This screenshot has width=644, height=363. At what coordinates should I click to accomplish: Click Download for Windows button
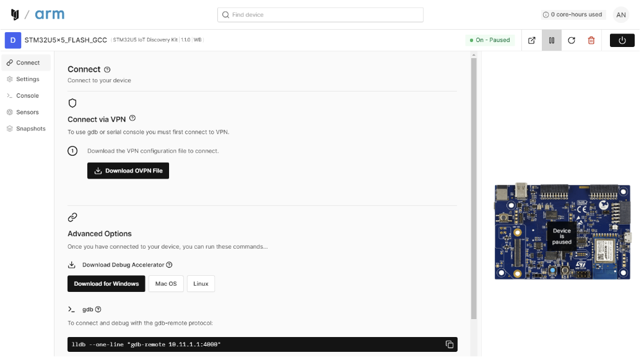(x=107, y=284)
